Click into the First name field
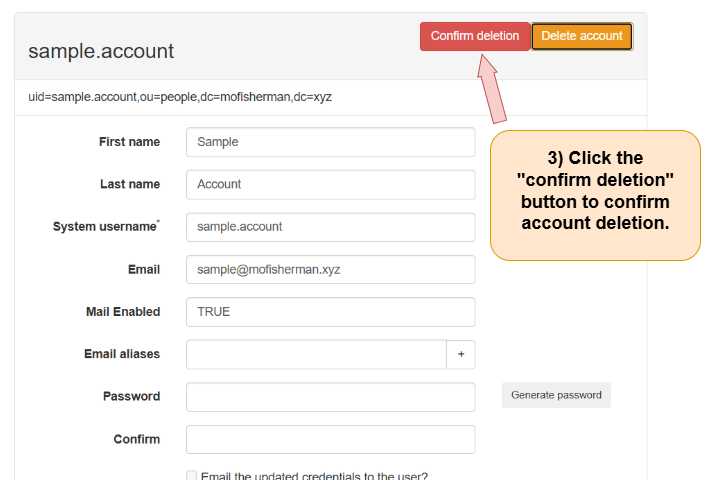Image resolution: width=701 pixels, height=480 pixels. click(330, 142)
